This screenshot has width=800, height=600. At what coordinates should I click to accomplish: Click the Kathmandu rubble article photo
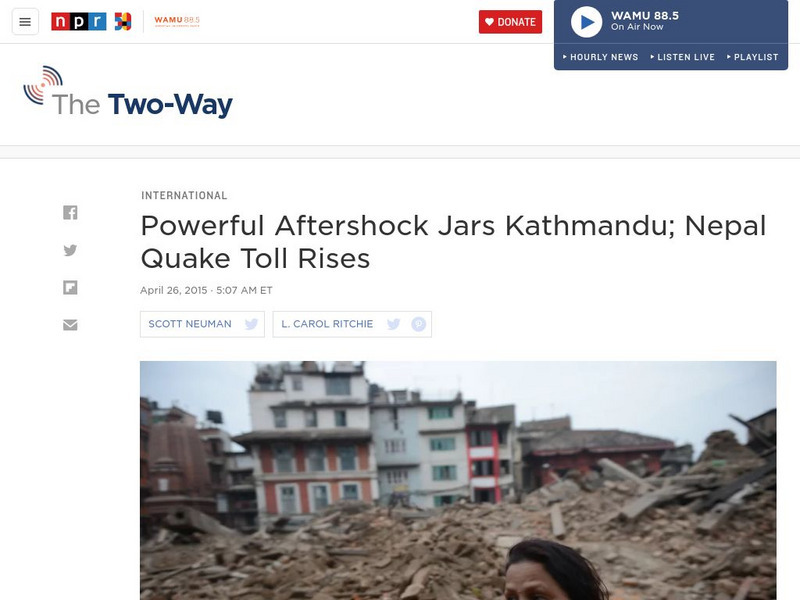(x=458, y=481)
